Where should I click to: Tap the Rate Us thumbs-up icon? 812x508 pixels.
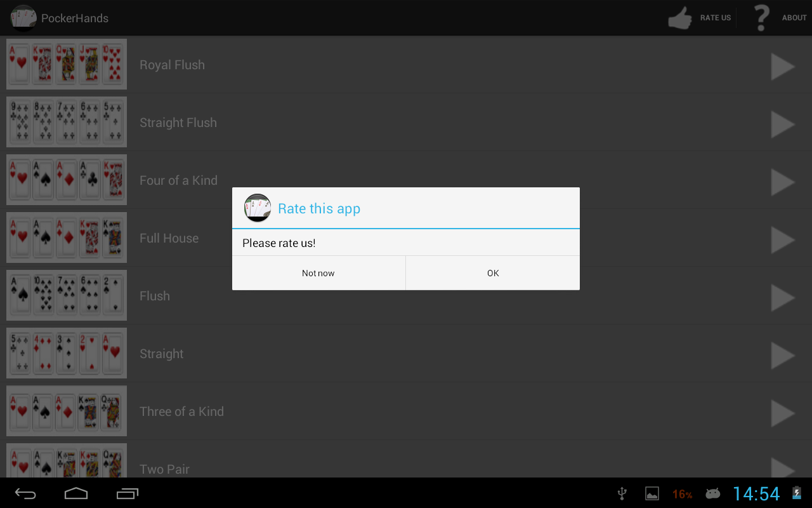680,18
